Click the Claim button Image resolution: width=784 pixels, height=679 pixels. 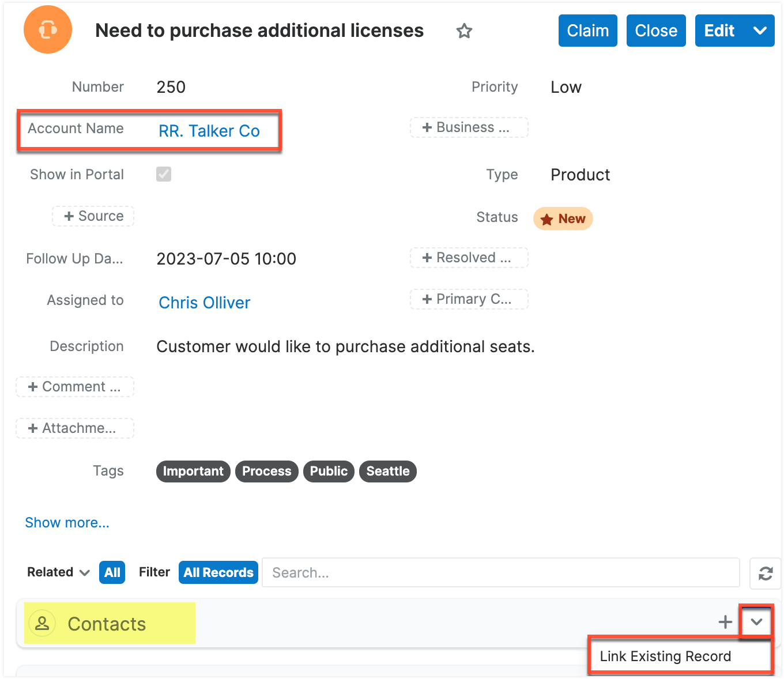tap(587, 31)
